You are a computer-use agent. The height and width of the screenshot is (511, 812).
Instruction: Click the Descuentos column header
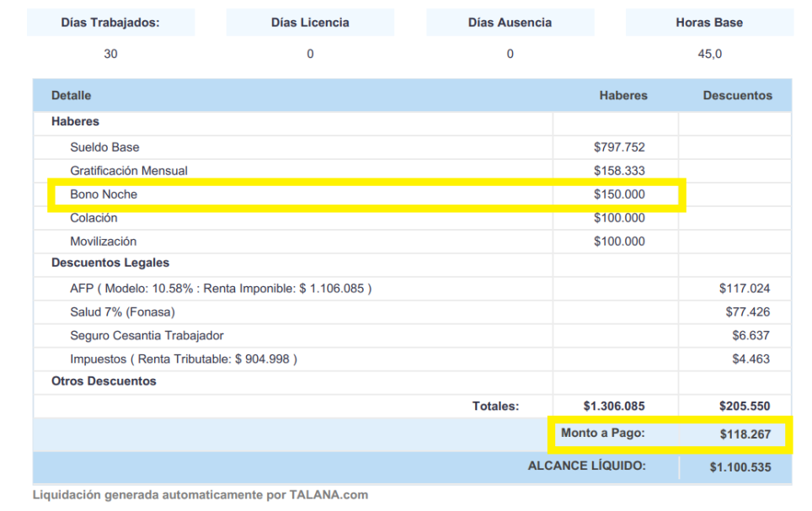point(737,95)
